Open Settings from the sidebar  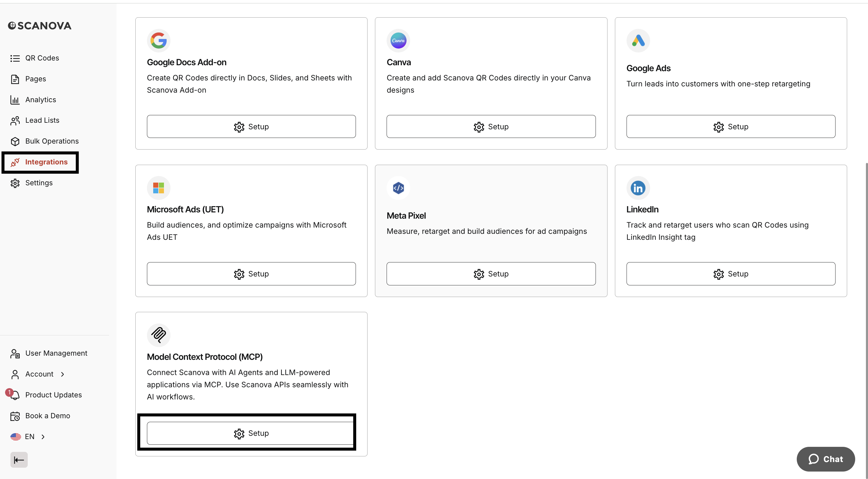click(39, 183)
